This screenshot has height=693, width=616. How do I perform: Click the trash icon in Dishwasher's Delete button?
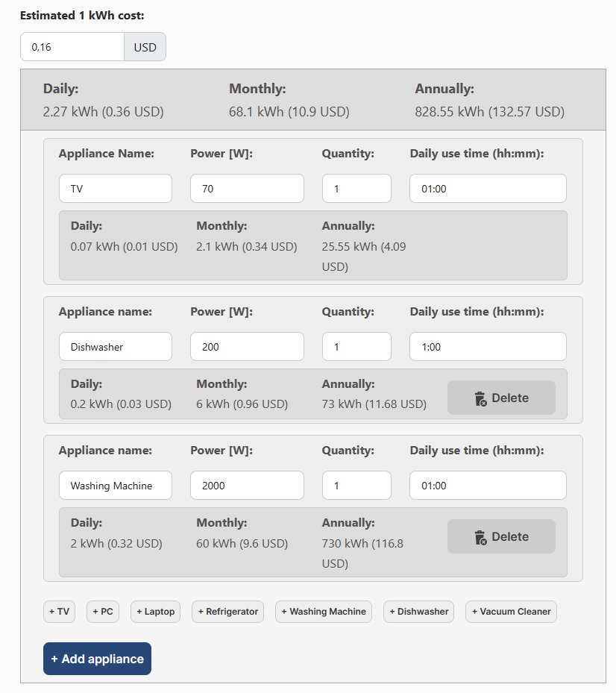[x=480, y=398]
